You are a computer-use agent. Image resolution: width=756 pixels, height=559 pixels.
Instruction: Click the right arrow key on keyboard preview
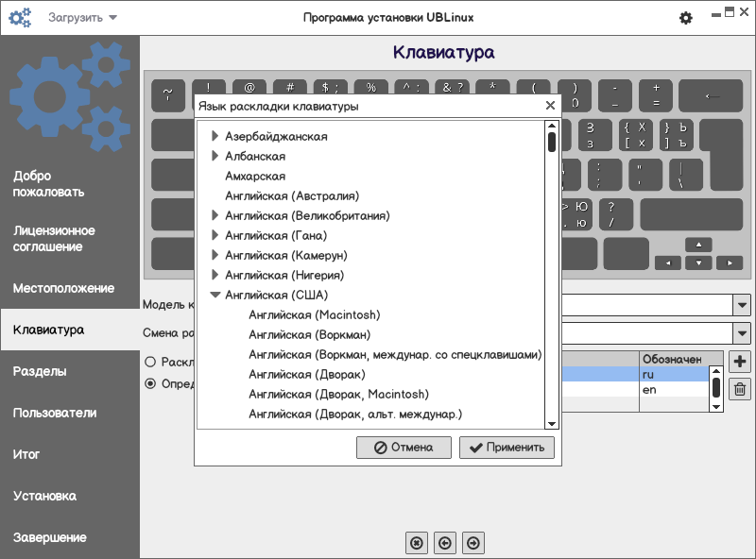(730, 263)
